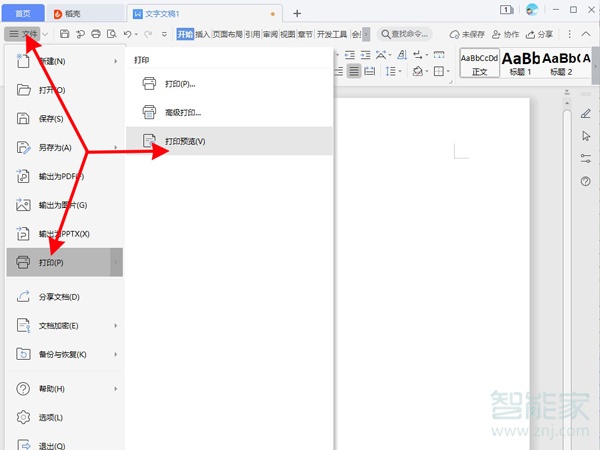Viewport: 600px width, 450px height.
Task: Click the 分享 share button
Action: pyautogui.click(x=539, y=34)
